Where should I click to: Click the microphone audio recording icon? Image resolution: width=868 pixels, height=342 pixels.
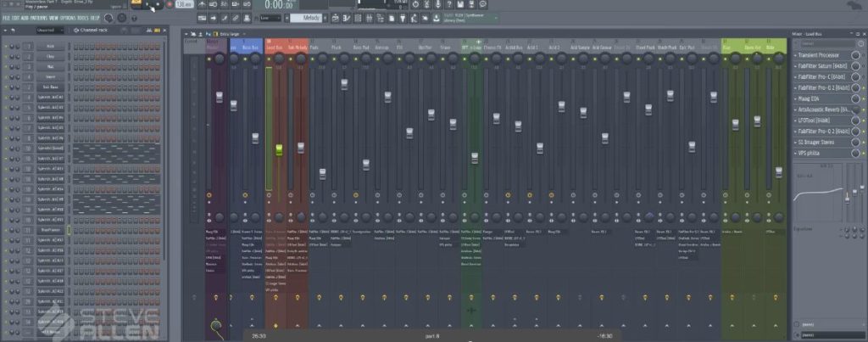[x=438, y=4]
